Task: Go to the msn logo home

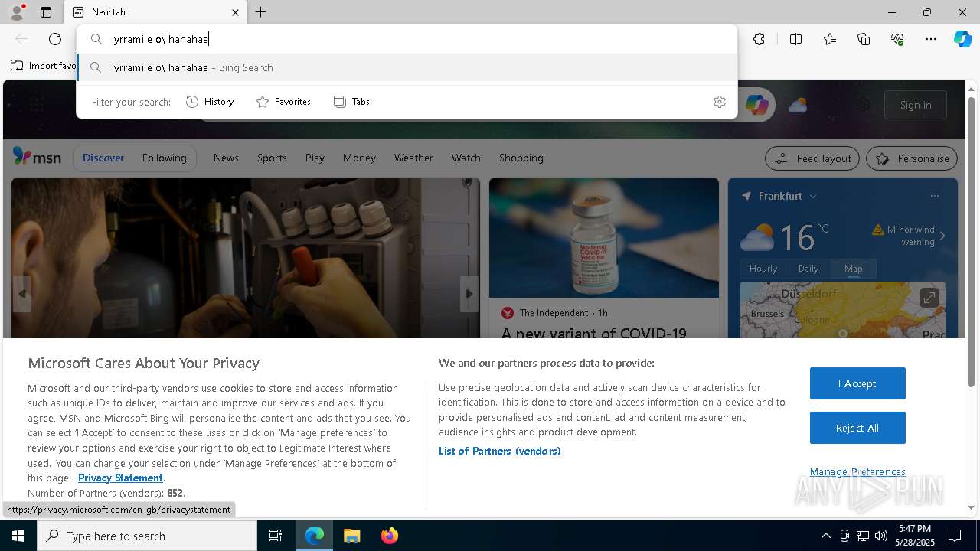Action: [x=37, y=157]
